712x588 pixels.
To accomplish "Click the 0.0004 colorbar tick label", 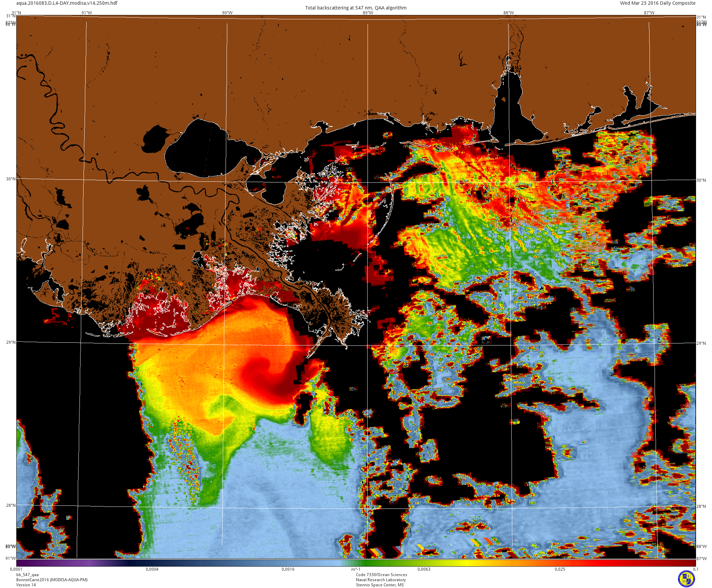I will (x=152, y=569).
